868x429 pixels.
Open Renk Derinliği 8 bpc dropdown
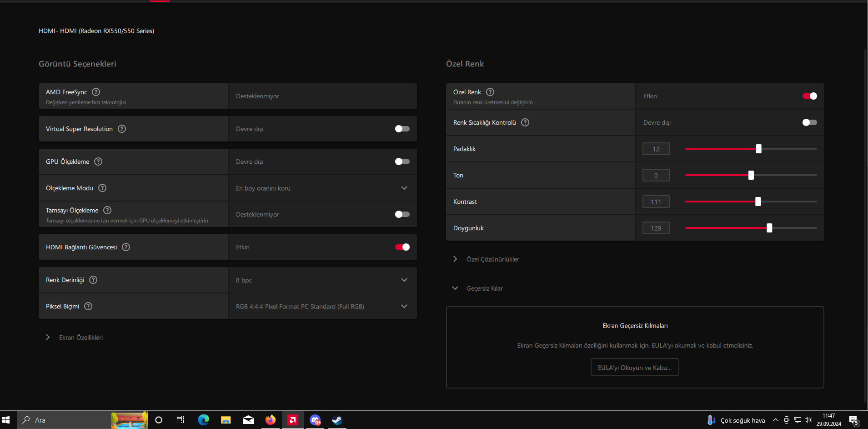pyautogui.click(x=322, y=280)
